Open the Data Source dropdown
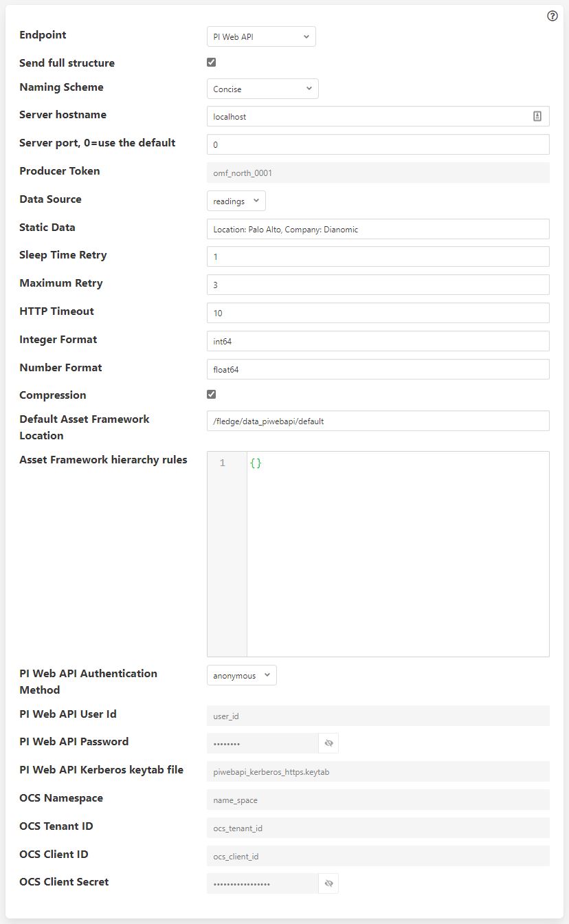 click(236, 201)
